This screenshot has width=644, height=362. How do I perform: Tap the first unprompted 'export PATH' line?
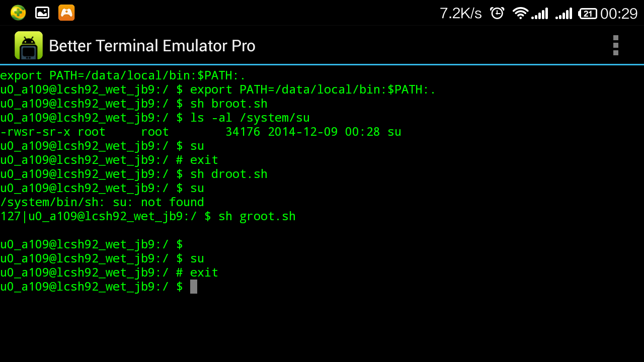(x=123, y=75)
